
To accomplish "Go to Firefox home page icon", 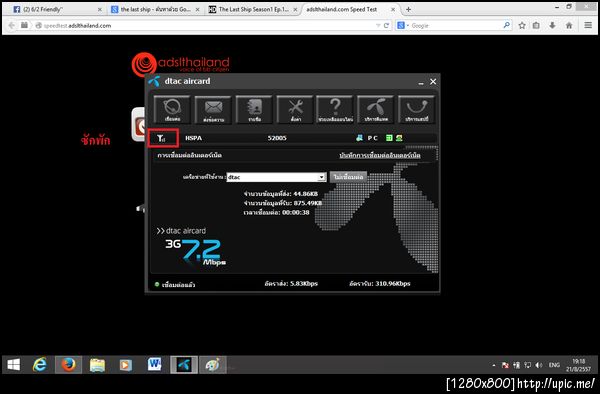I will 569,26.
